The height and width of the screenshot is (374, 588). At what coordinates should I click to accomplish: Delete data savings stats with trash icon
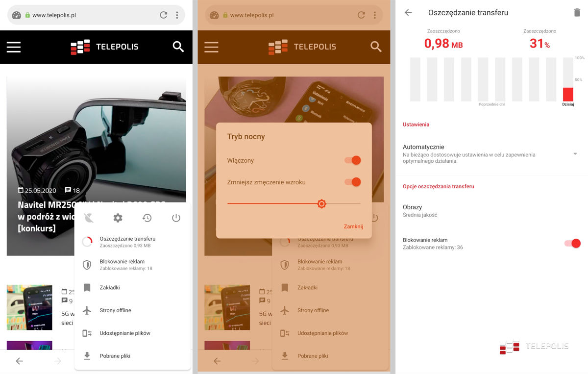click(x=577, y=13)
